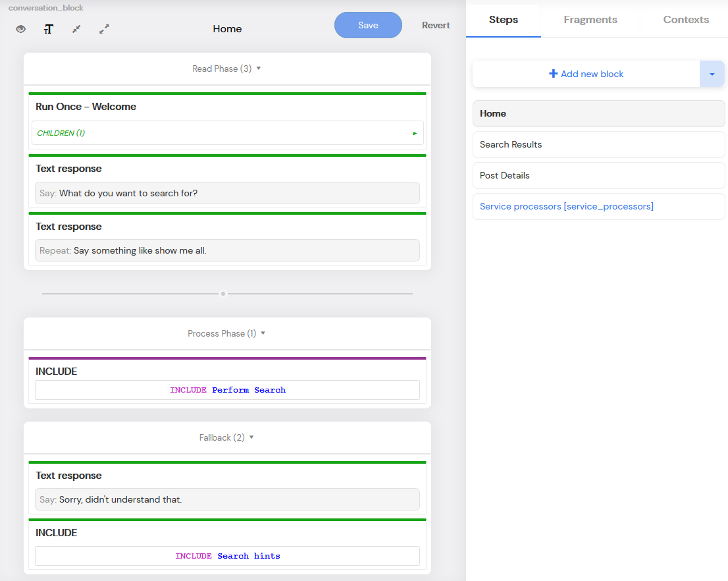This screenshot has width=728, height=581.
Task: Click the Revert button
Action: click(x=436, y=25)
